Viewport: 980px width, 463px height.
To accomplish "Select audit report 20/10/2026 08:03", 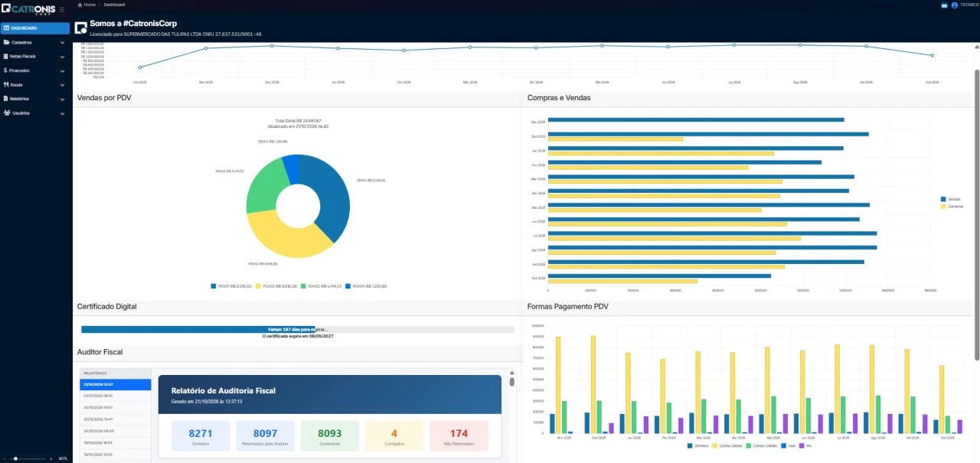I will pyautogui.click(x=116, y=431).
